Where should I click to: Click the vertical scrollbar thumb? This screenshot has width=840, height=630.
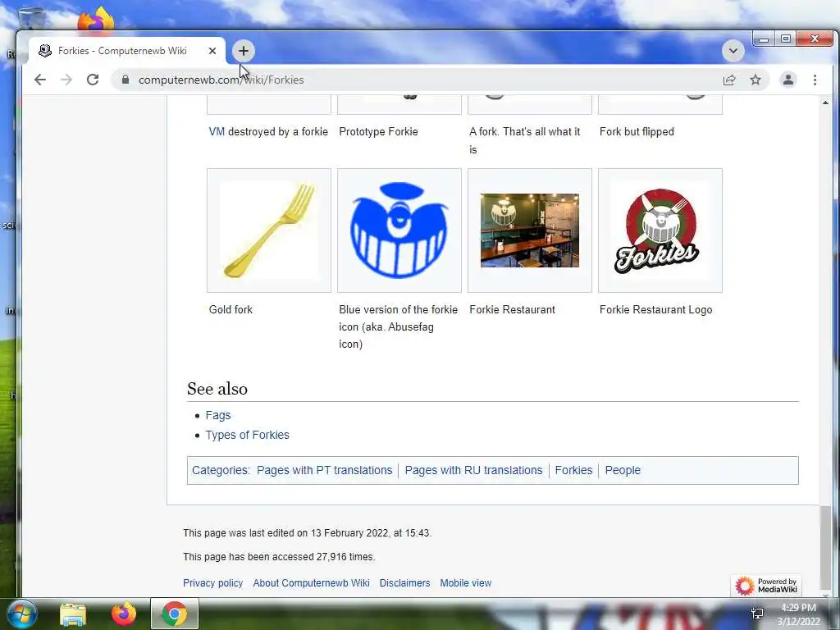825,546
